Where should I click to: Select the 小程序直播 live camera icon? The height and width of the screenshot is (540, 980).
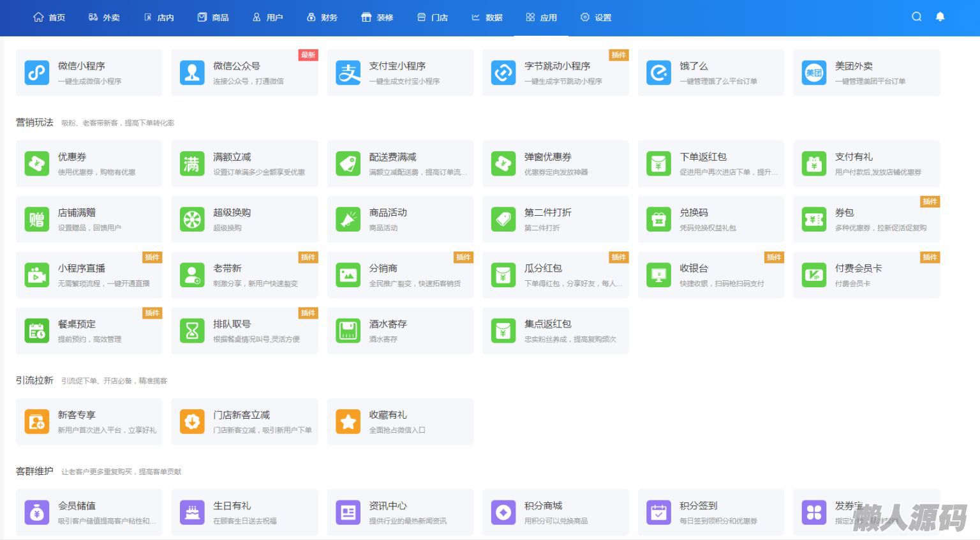pyautogui.click(x=37, y=275)
